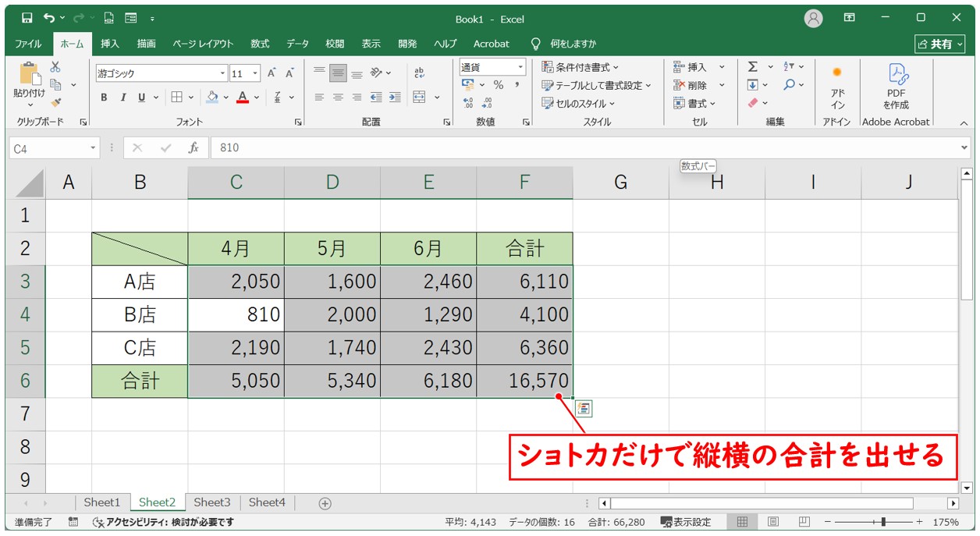Viewport: 980px width, 536px height.
Task: Toggle bold formatting
Action: [104, 98]
